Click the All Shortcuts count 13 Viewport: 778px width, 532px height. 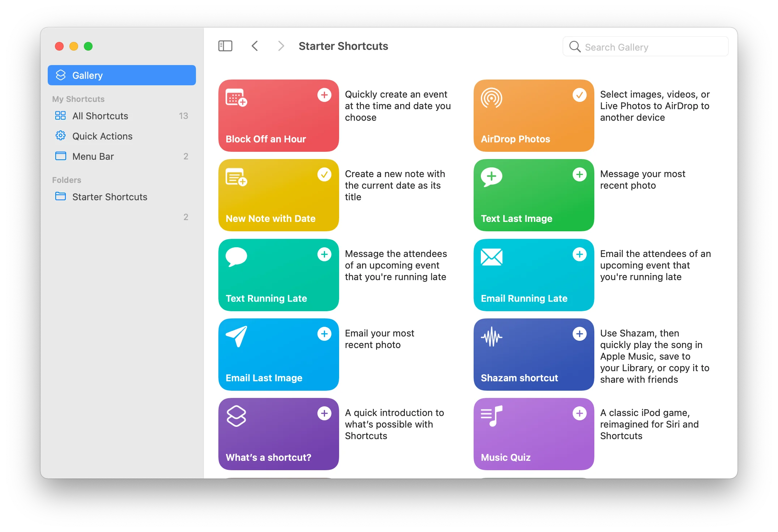tap(183, 116)
